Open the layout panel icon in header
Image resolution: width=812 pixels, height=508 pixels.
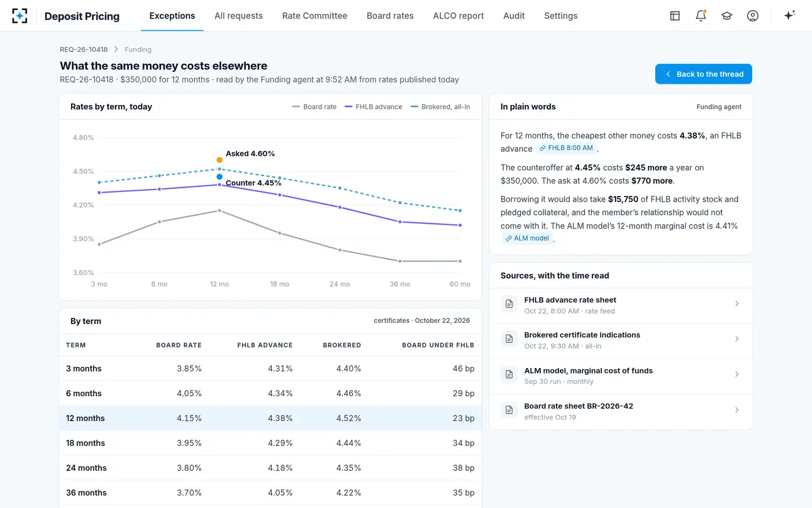click(675, 16)
